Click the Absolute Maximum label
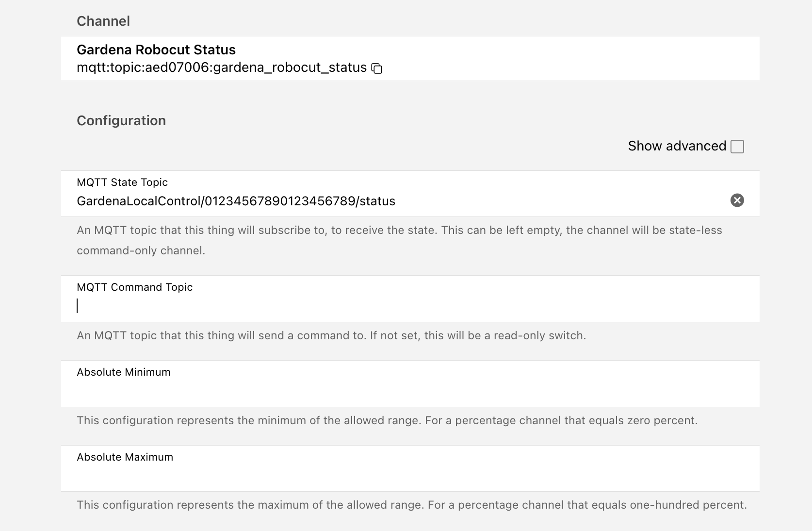 click(x=125, y=457)
